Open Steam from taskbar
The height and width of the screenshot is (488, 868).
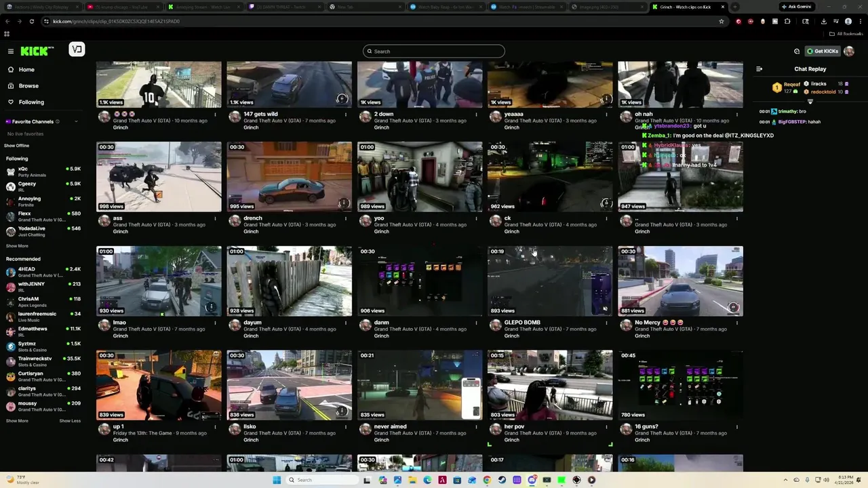tap(502, 480)
